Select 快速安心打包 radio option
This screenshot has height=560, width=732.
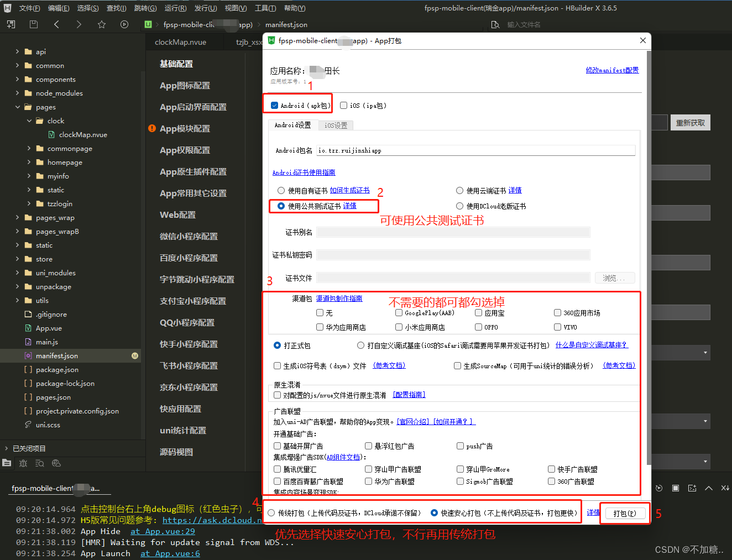pos(434,512)
